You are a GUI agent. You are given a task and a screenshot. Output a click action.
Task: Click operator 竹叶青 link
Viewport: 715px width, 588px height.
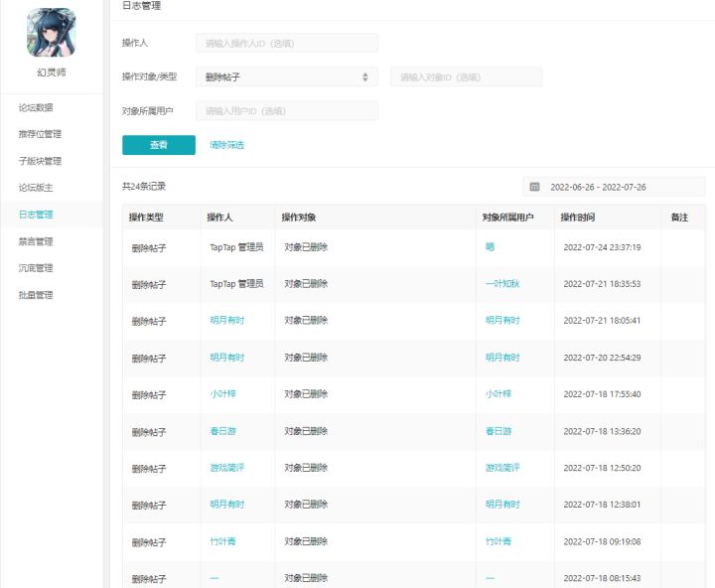(223, 541)
